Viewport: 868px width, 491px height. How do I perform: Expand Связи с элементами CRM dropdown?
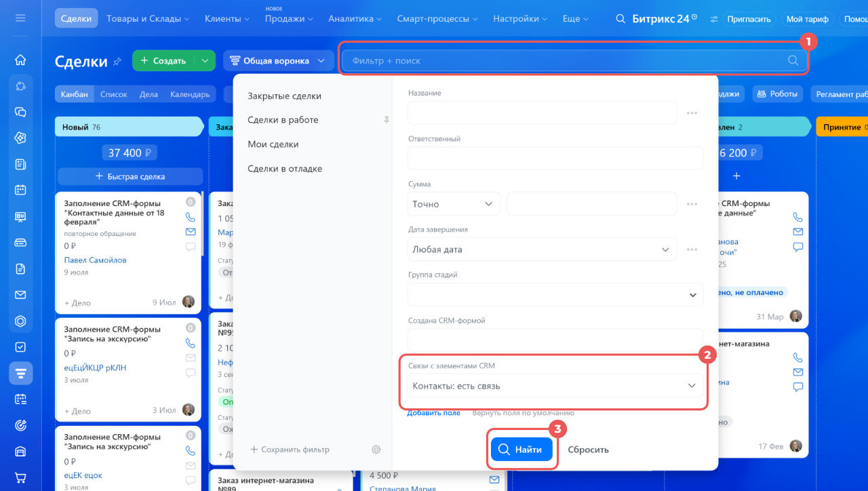(x=555, y=386)
